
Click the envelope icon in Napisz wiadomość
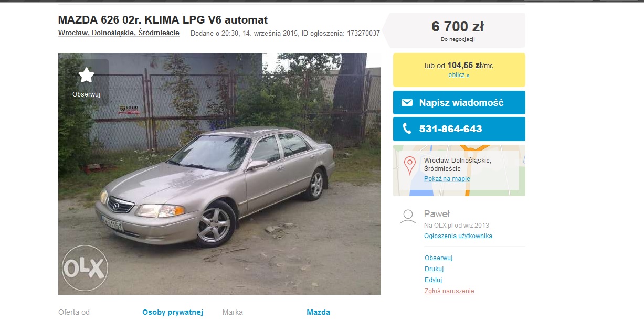click(407, 103)
